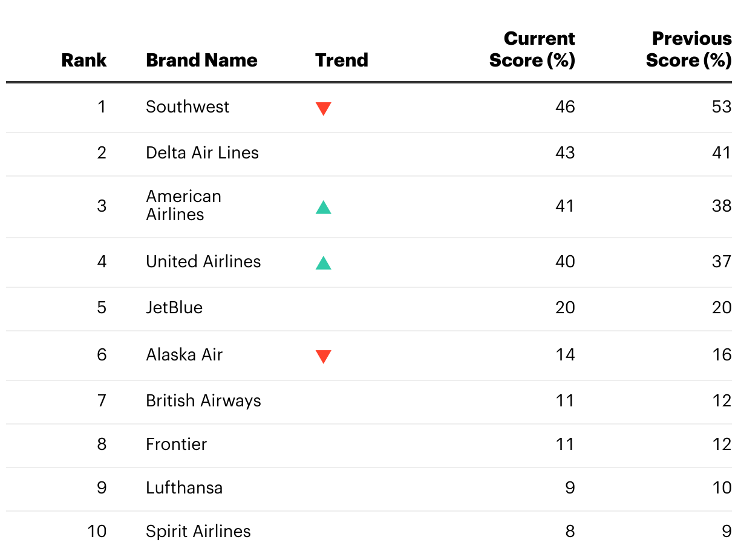Image resolution: width=738 pixels, height=560 pixels.
Task: Click the JetBlue brand name
Action: coord(174,307)
